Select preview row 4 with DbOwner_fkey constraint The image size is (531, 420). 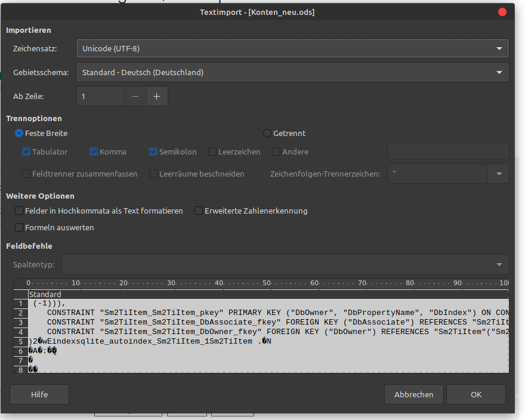(x=268, y=332)
